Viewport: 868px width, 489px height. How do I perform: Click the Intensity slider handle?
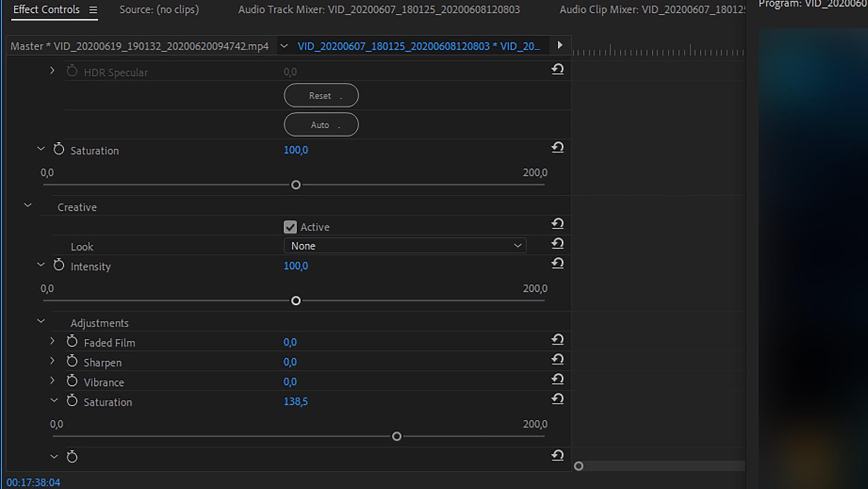pyautogui.click(x=296, y=301)
